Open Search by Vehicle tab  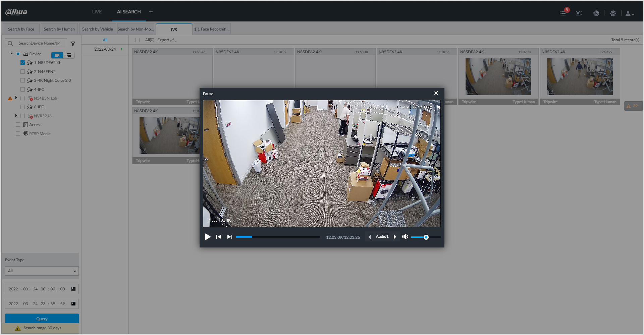tap(98, 29)
